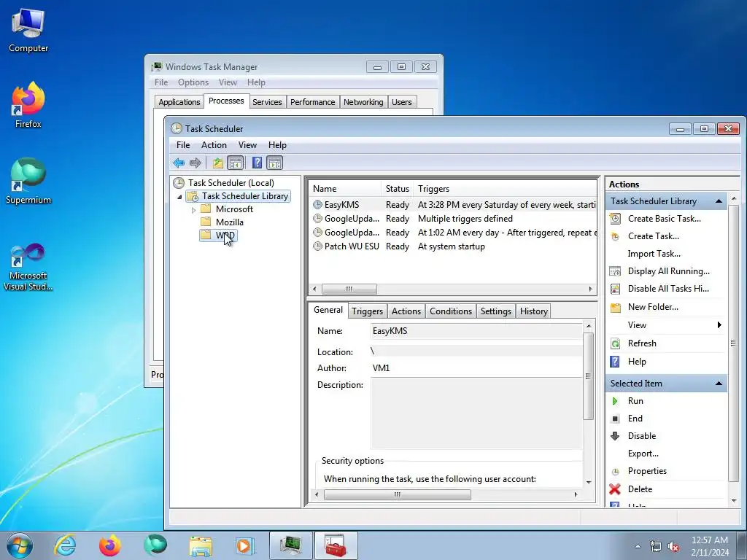
Task: Open Performance tab in Windows Task Manager
Action: [312, 102]
